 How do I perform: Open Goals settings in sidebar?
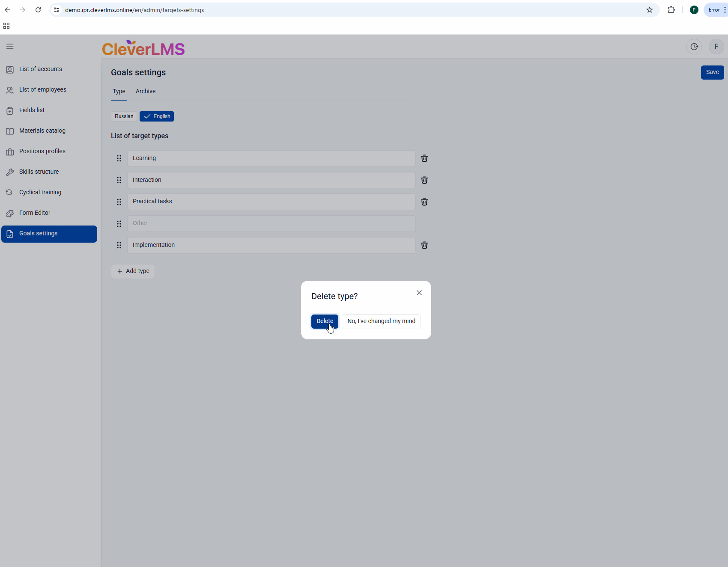click(49, 234)
